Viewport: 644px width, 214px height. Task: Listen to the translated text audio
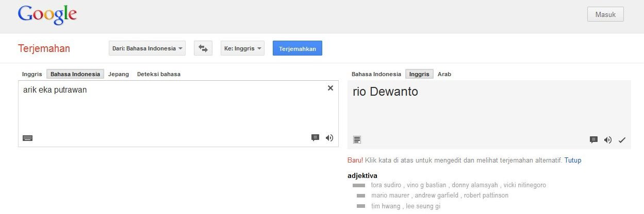pos(608,139)
